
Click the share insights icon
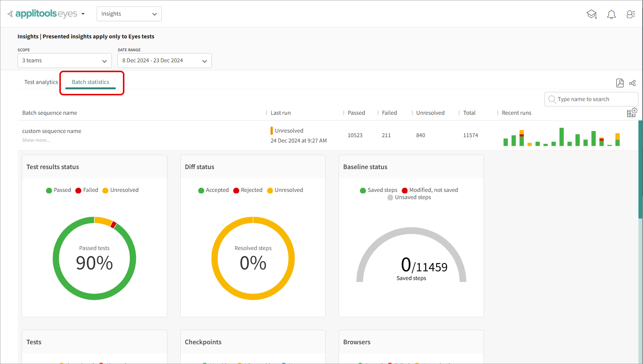tap(632, 83)
